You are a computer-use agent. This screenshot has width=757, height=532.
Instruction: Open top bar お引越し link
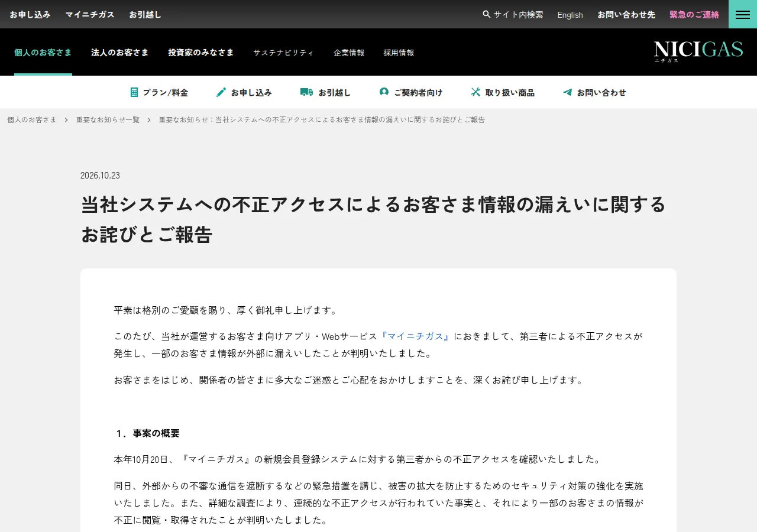click(145, 14)
